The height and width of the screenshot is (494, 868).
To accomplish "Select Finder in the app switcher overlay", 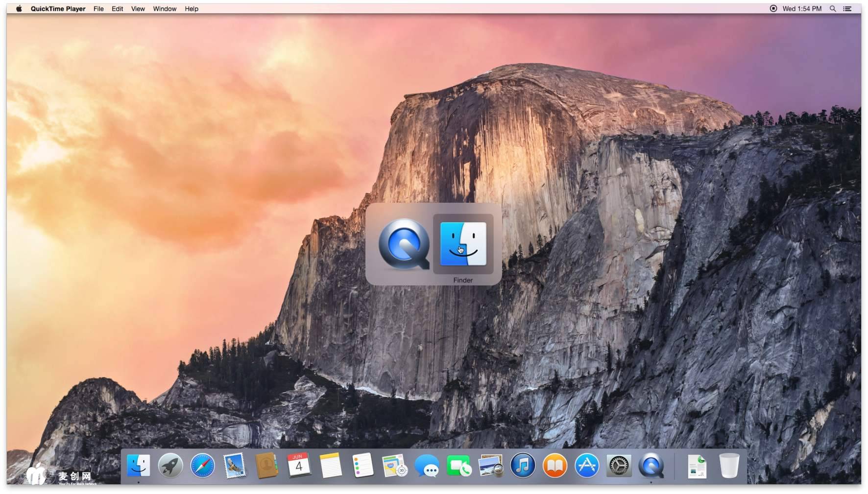I will [463, 244].
